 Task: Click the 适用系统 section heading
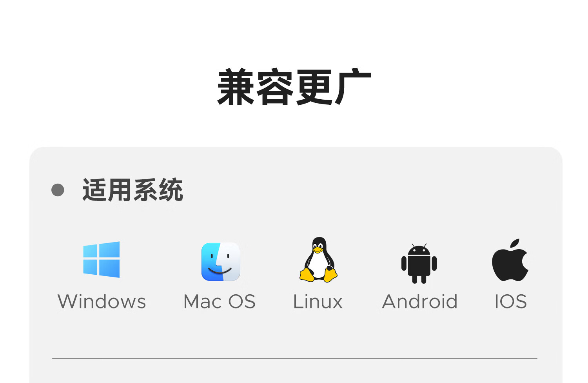point(132,190)
